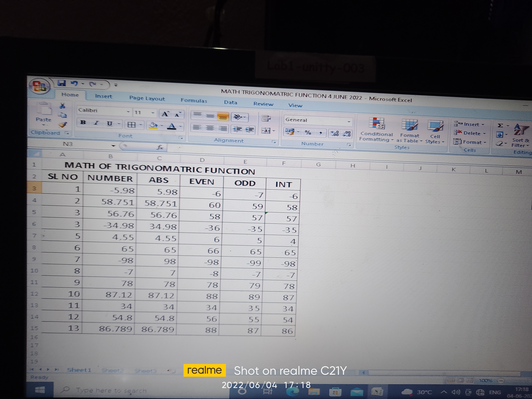Click the AutoSum sigma icon

(x=500, y=125)
